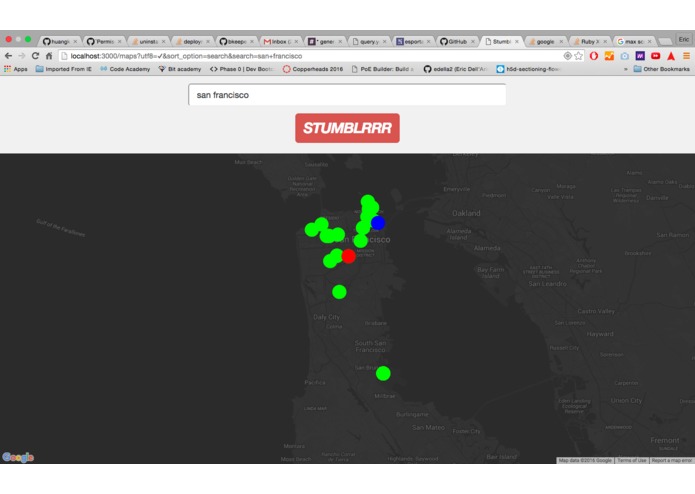Click the red YouTube-style extension icon
This screenshot has height=494, width=695.
pos(656,56)
